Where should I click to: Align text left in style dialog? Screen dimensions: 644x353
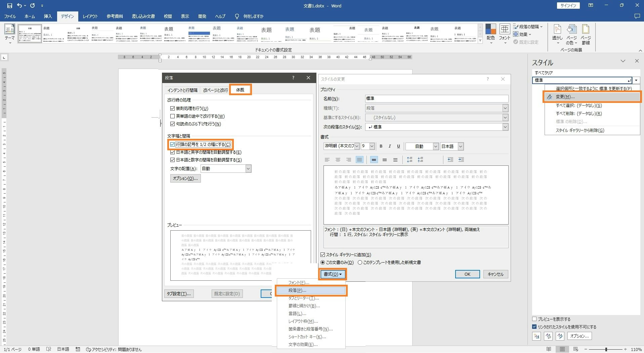click(x=327, y=160)
